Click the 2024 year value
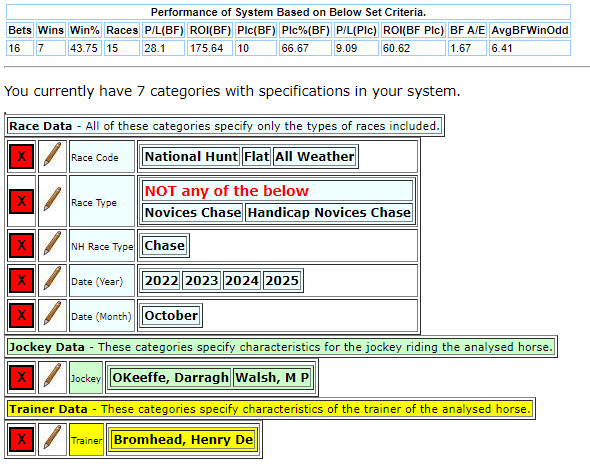Viewport: 590px width, 475px height. tap(242, 280)
